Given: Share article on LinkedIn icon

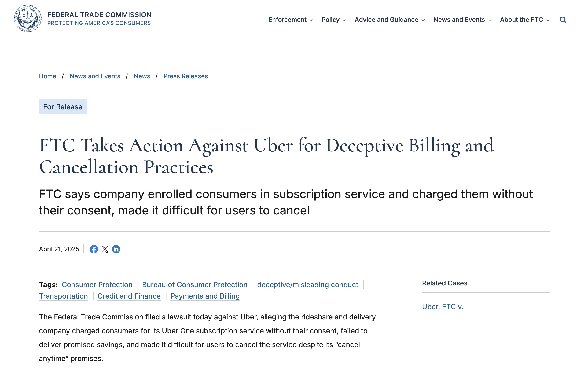Looking at the screenshot, I should pos(116,249).
